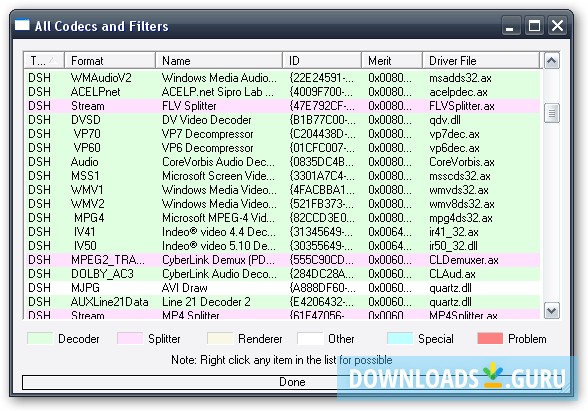
Task: Click the wmv8ds32.ax driver file cell
Action: coord(462,204)
